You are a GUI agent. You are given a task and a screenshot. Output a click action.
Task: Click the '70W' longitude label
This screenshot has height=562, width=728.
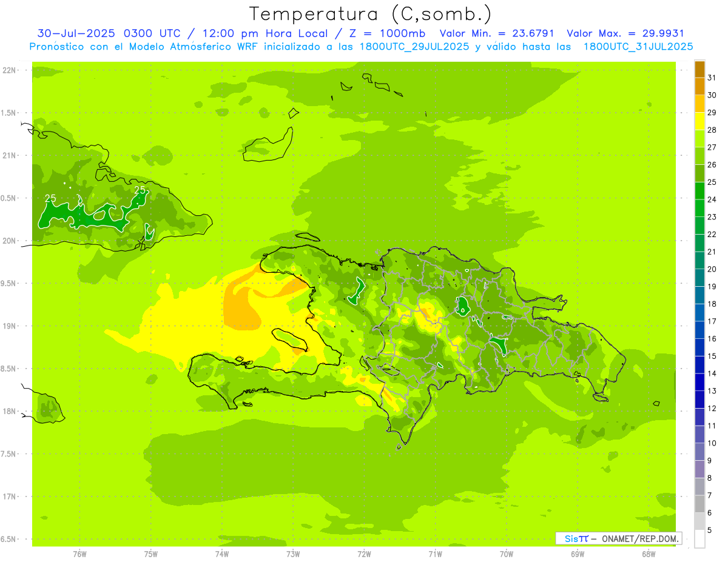click(507, 554)
